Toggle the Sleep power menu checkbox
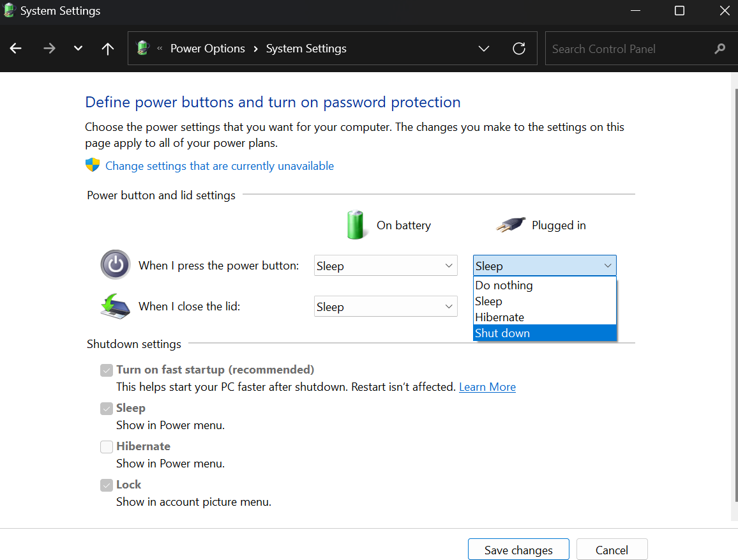 [x=107, y=409]
